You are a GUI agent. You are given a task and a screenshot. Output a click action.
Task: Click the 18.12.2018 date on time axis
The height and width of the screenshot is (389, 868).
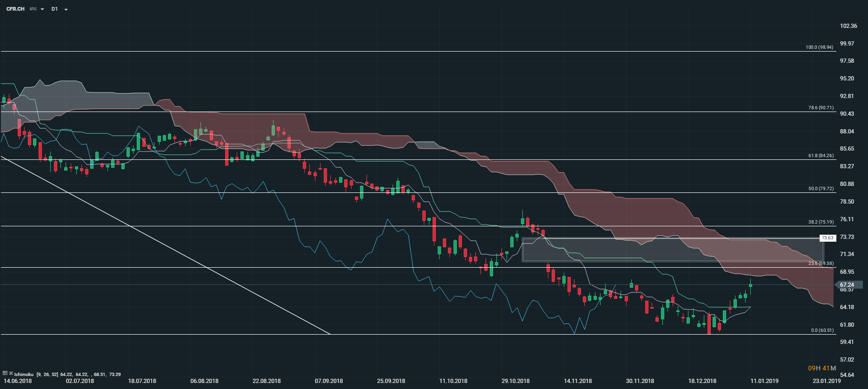(702, 381)
